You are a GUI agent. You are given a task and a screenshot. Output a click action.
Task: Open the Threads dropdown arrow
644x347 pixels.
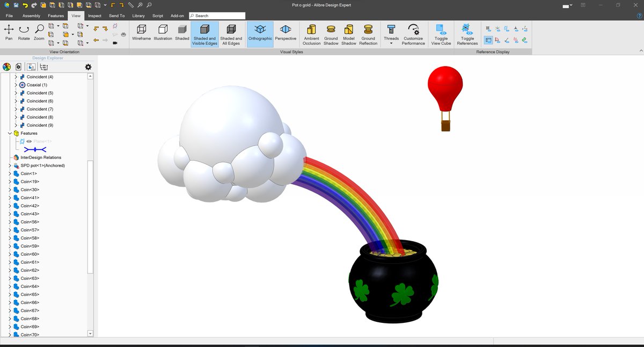click(391, 44)
